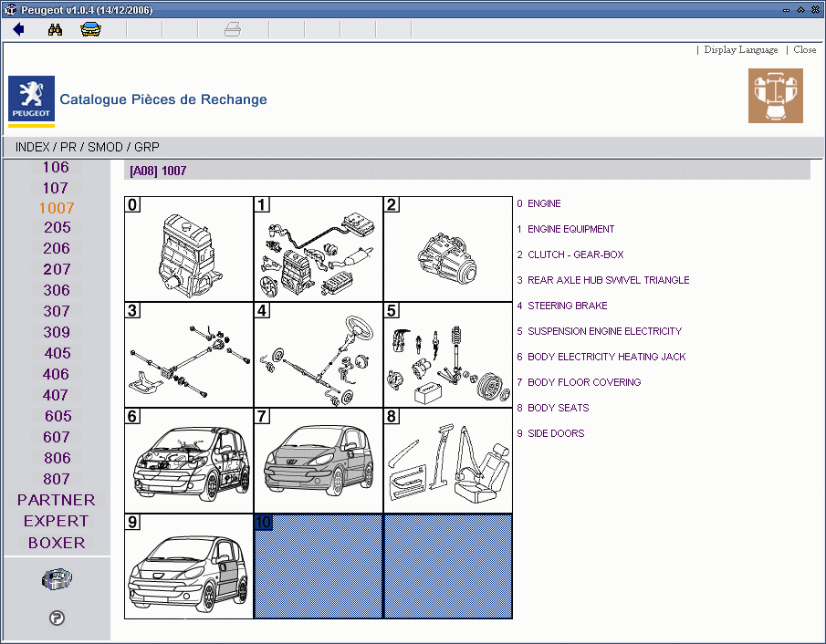Click the circled P icon at bottom left
Screen dimensions: 826x644
(x=57, y=618)
